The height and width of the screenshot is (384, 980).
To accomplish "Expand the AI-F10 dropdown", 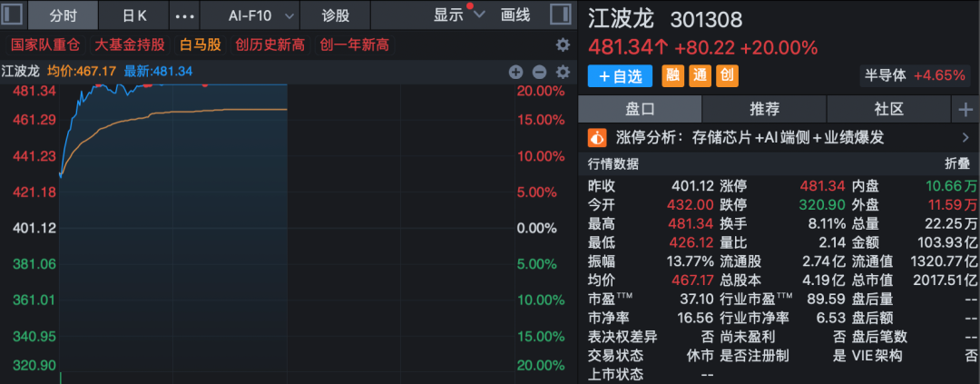I will pos(289,15).
